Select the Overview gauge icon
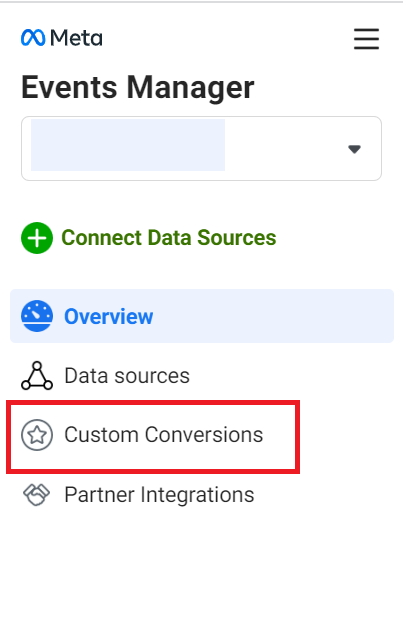Image resolution: width=403 pixels, height=619 pixels. 37,316
